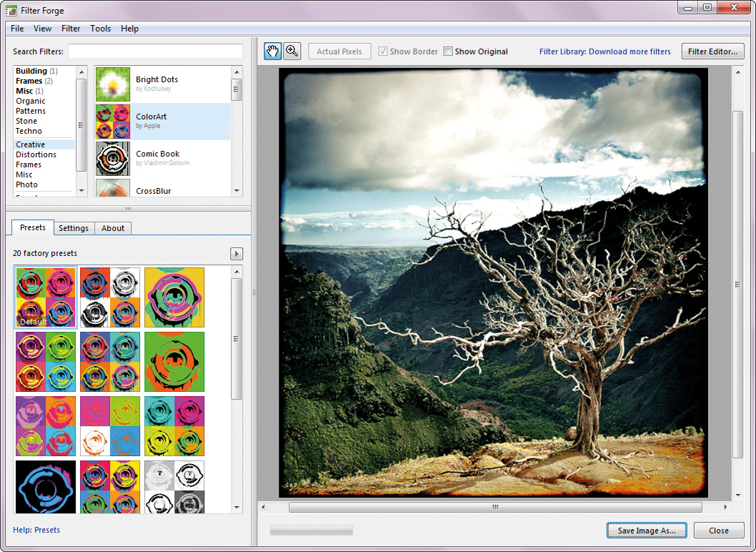The height and width of the screenshot is (552, 756).
Task: Click the CrossBlur filter icon
Action: [113, 188]
